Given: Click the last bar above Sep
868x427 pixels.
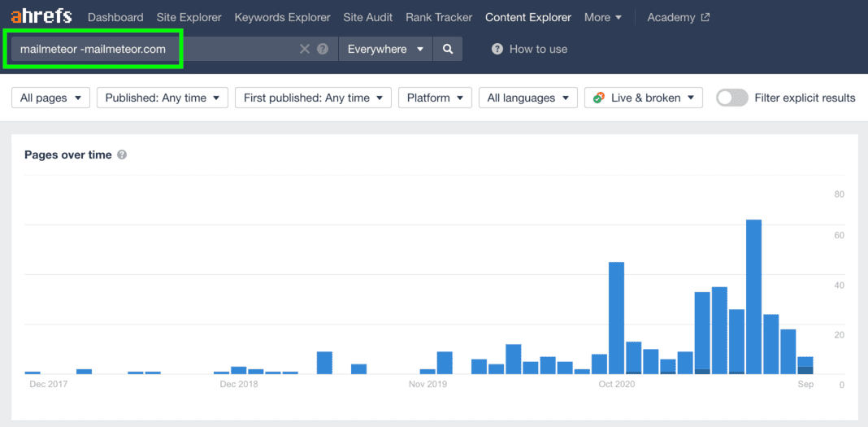Looking at the screenshot, I should 805,365.
